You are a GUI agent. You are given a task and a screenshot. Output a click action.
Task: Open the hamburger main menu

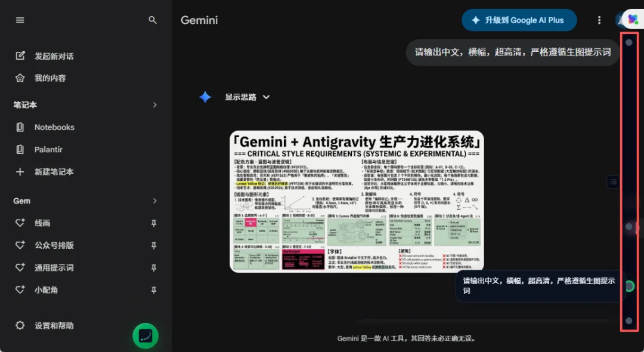click(20, 20)
